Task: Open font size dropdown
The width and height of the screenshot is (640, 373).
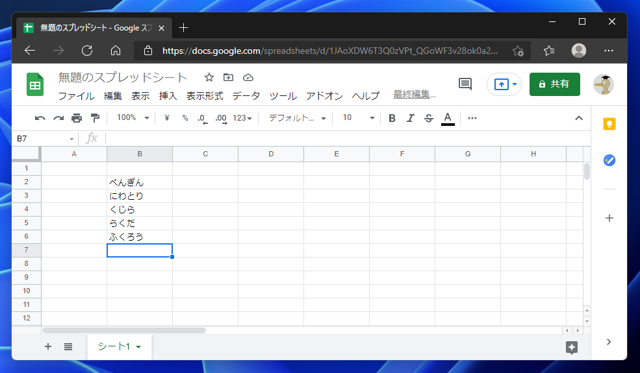Action: click(358, 118)
